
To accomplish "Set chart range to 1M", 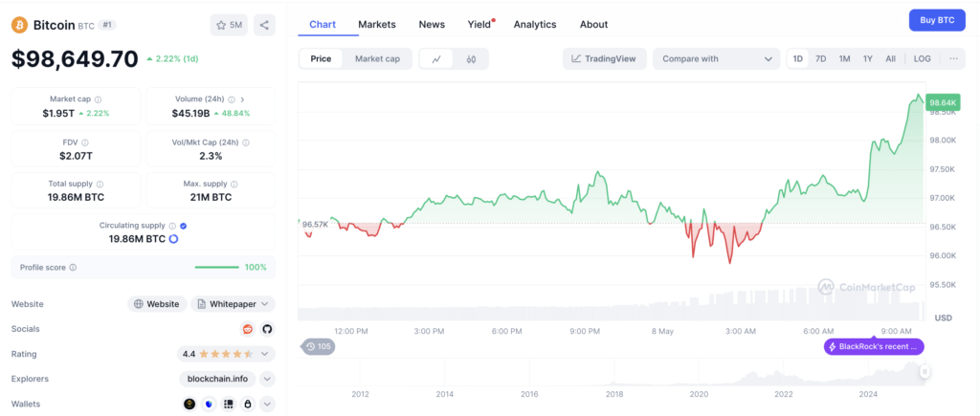I will pyautogui.click(x=844, y=58).
